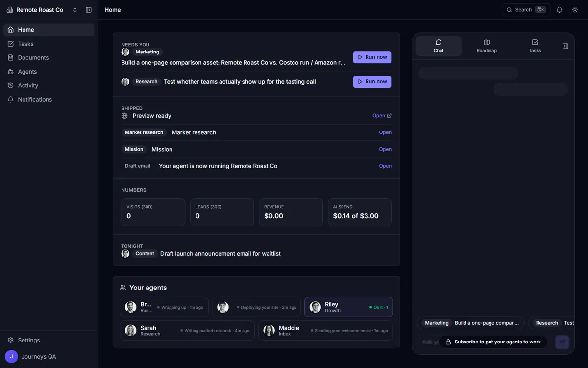Click the building icon by Remote Roast Co

10,10
